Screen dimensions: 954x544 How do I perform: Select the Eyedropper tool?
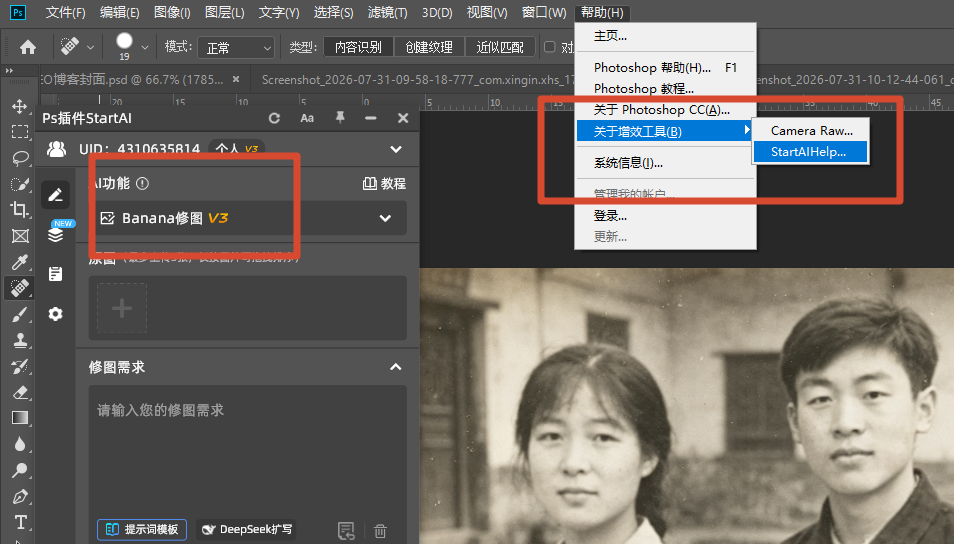pos(19,262)
